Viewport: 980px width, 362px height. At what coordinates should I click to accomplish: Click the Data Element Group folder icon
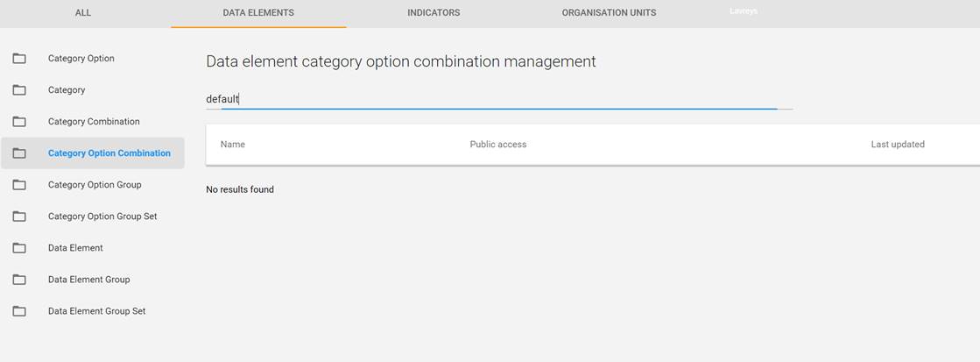pos(19,280)
